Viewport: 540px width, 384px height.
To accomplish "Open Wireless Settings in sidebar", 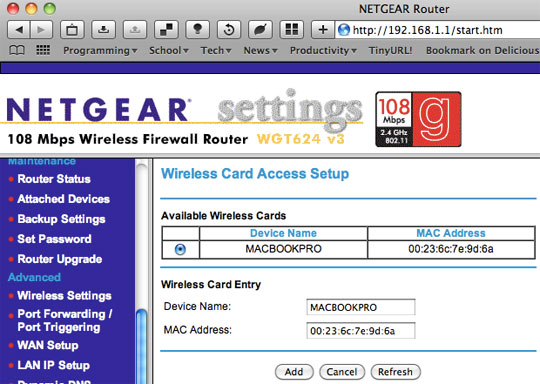I will coord(64,296).
